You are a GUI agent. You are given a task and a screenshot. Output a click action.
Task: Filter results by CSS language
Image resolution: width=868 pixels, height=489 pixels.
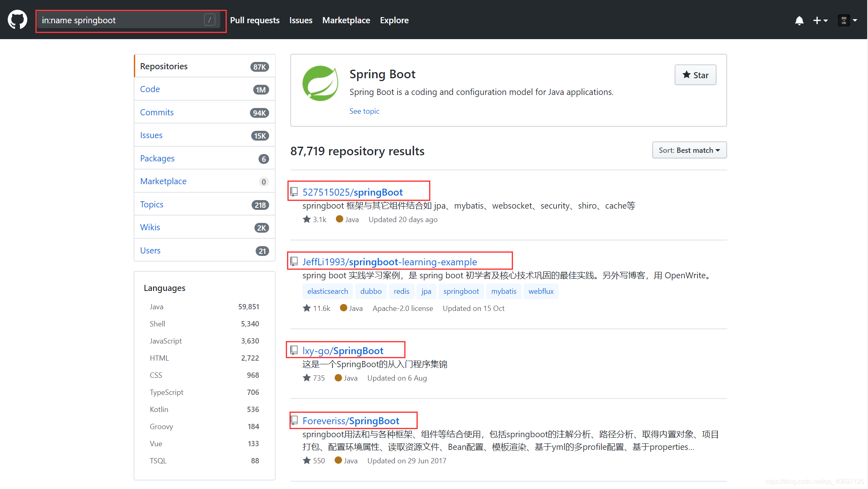coord(204,375)
